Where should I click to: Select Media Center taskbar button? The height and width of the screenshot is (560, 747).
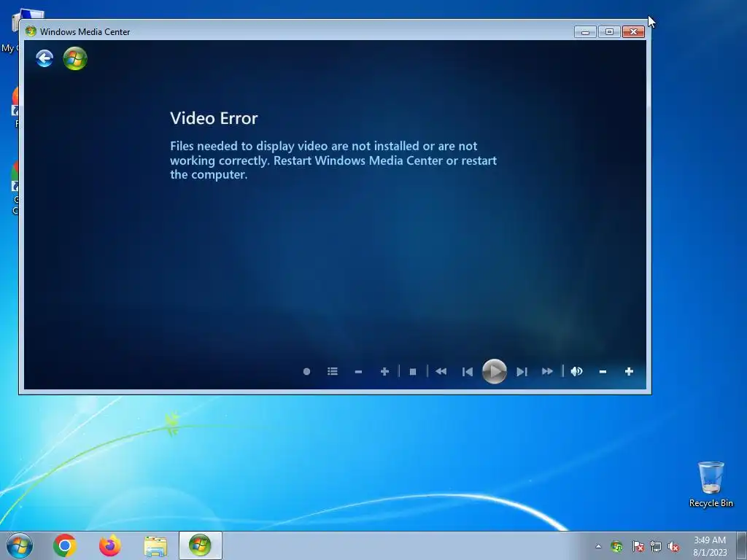tap(200, 545)
